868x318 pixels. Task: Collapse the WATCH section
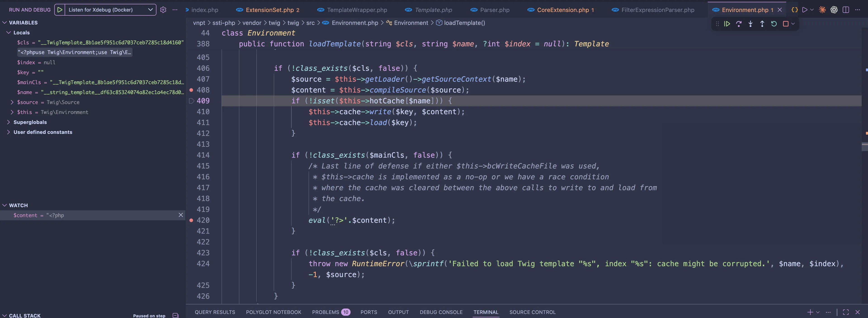(5, 205)
